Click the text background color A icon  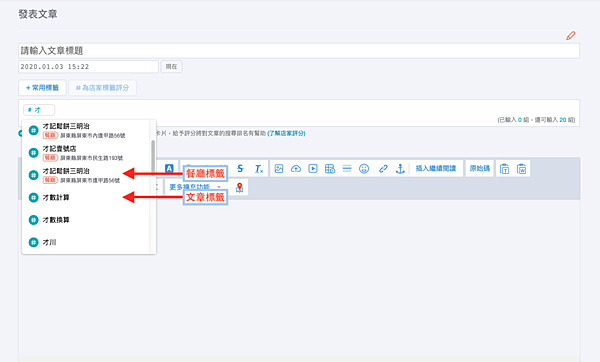(x=169, y=168)
